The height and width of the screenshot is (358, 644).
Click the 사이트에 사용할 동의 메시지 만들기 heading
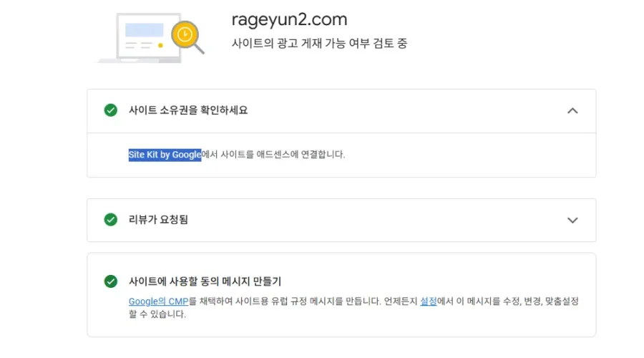pos(205,281)
